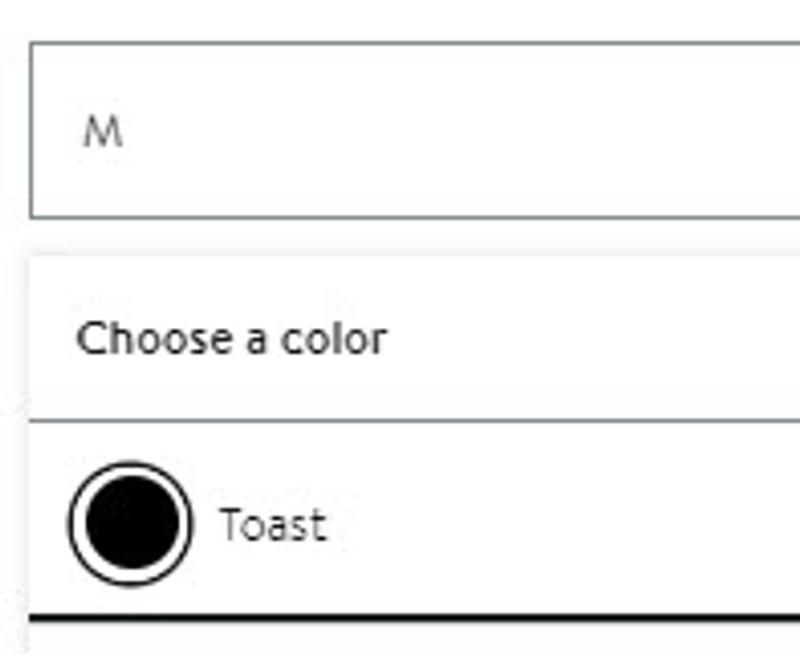800x654 pixels.
Task: Select the black Toast color swatch
Action: click(130, 523)
